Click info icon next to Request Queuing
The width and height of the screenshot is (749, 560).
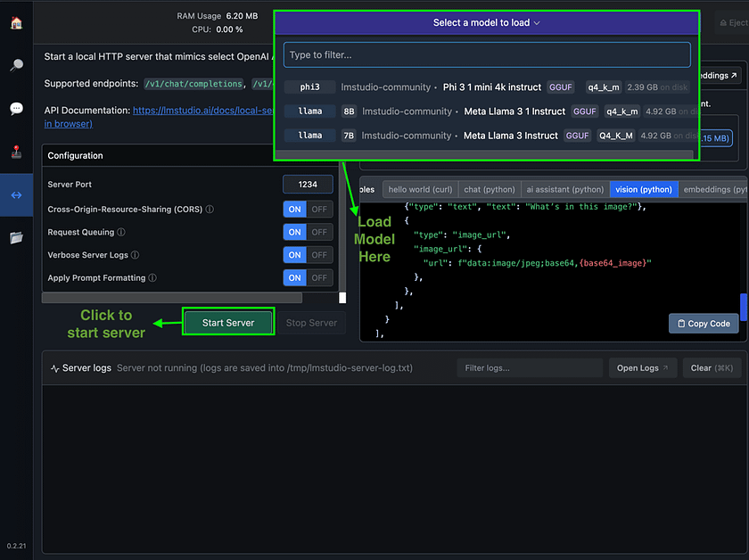pos(121,232)
